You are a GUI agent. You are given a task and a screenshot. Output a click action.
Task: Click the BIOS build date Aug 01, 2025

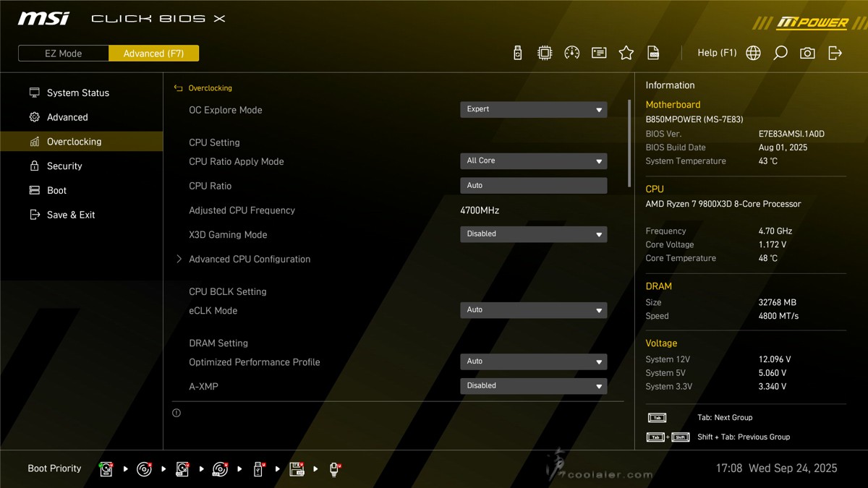tap(783, 147)
